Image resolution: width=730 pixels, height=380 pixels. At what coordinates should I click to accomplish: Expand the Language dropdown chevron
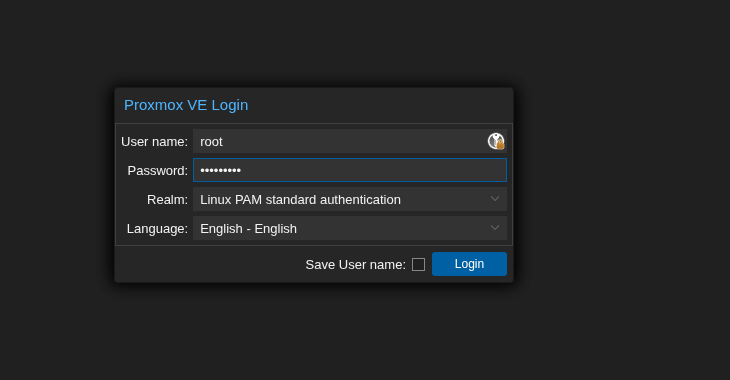pos(494,228)
